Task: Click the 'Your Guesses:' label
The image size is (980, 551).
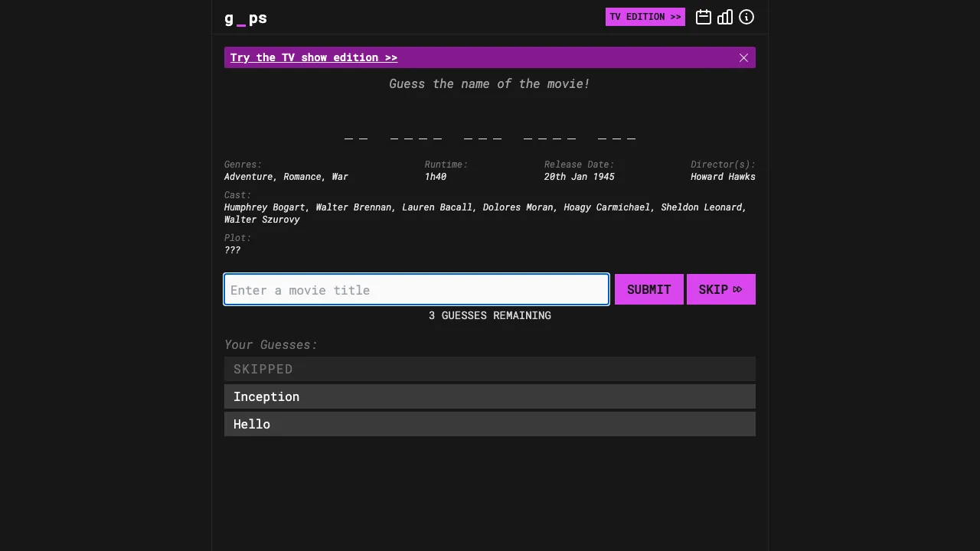Action: tap(271, 345)
